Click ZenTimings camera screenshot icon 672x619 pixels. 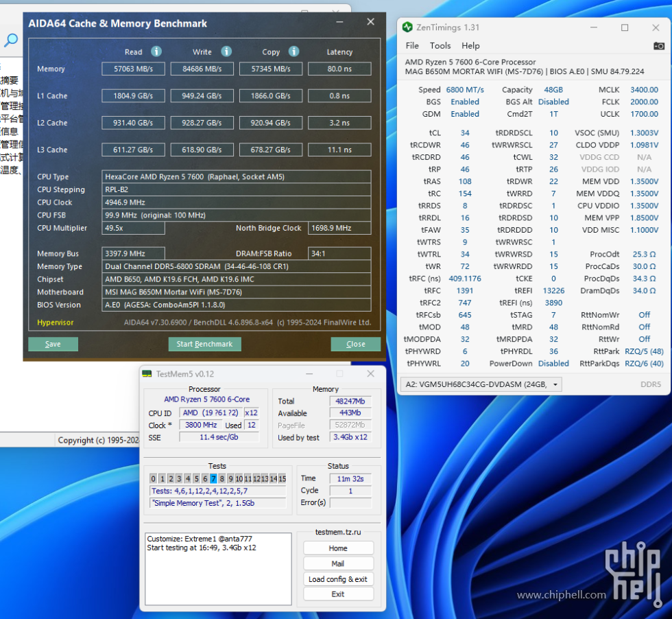click(659, 46)
